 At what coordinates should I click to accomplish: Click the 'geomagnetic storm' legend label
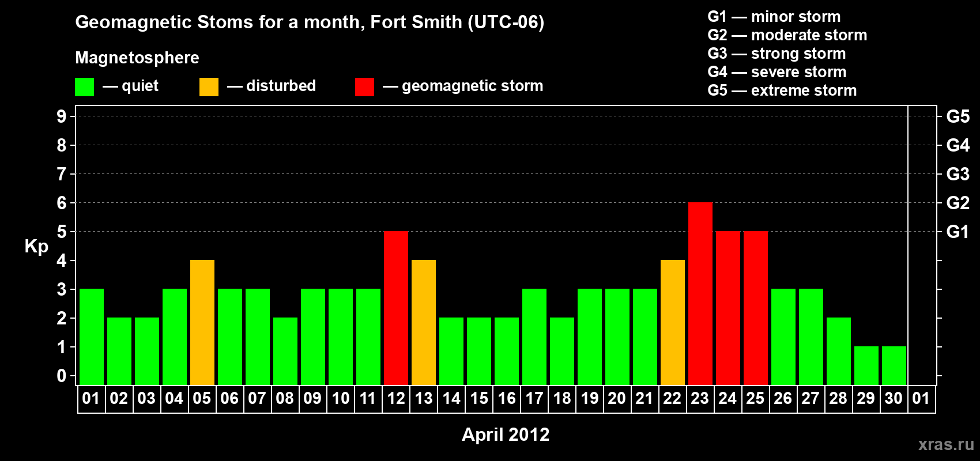click(x=472, y=86)
